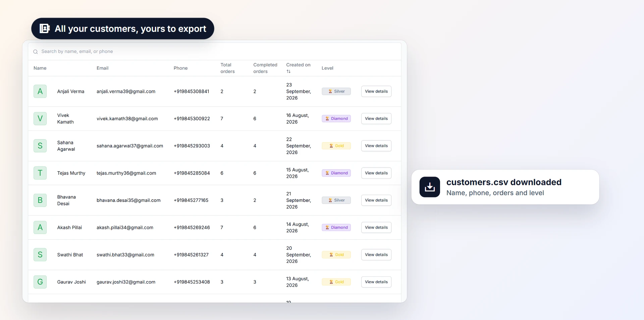The height and width of the screenshot is (320, 644).
Task: Click the avatar letter for Vivek Kamath
Action: click(40, 119)
